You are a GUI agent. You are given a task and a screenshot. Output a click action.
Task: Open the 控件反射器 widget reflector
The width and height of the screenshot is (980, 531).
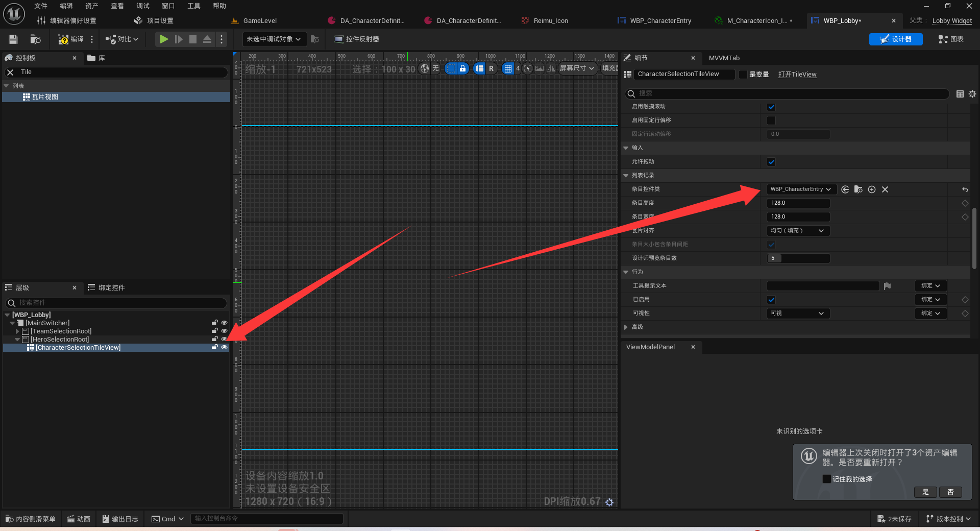pyautogui.click(x=357, y=39)
